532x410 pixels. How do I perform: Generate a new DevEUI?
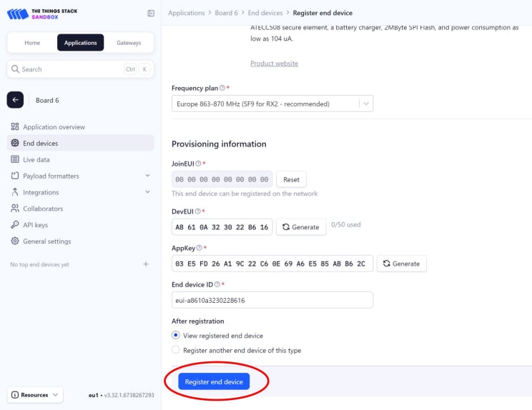[x=301, y=227]
